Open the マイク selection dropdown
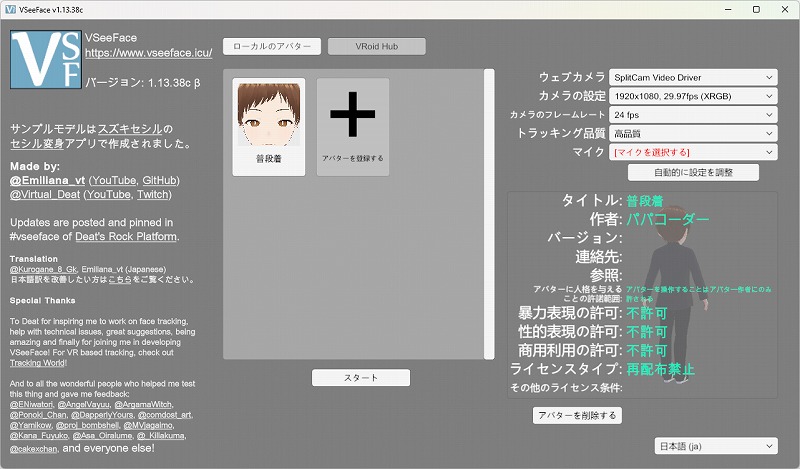Viewport: 800px width, 469px height. coord(693,152)
